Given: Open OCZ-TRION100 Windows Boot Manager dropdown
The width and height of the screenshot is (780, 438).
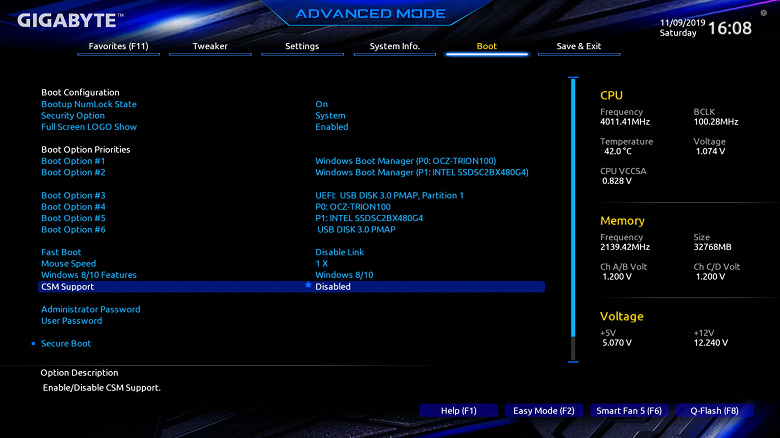Looking at the screenshot, I should pyautogui.click(x=405, y=161).
